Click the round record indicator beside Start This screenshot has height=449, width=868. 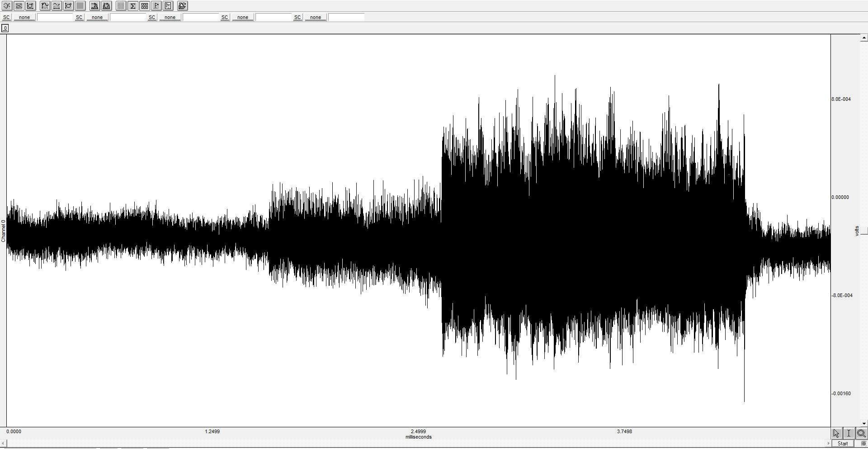(863, 444)
